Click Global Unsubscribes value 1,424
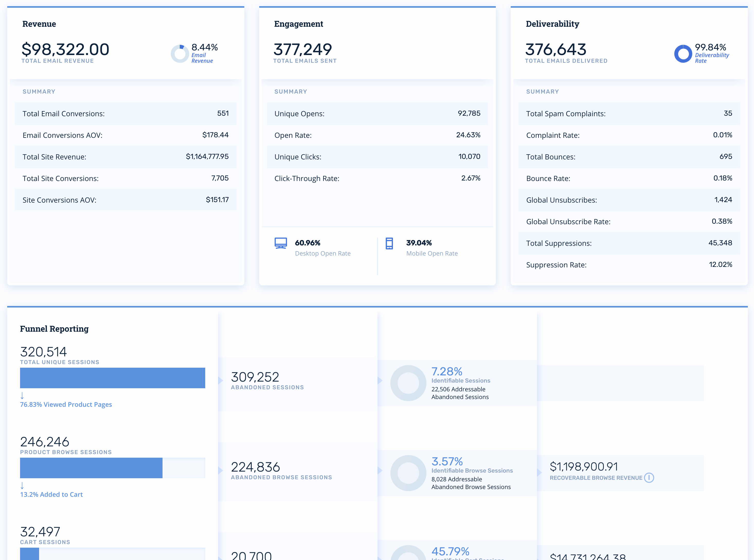Viewport: 754px width, 560px height. click(x=723, y=200)
